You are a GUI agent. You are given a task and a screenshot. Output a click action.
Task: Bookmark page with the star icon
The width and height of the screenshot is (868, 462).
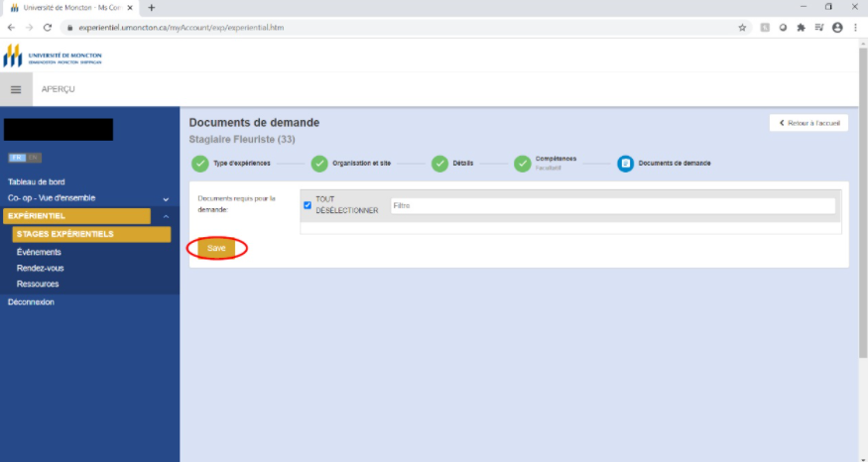point(742,28)
